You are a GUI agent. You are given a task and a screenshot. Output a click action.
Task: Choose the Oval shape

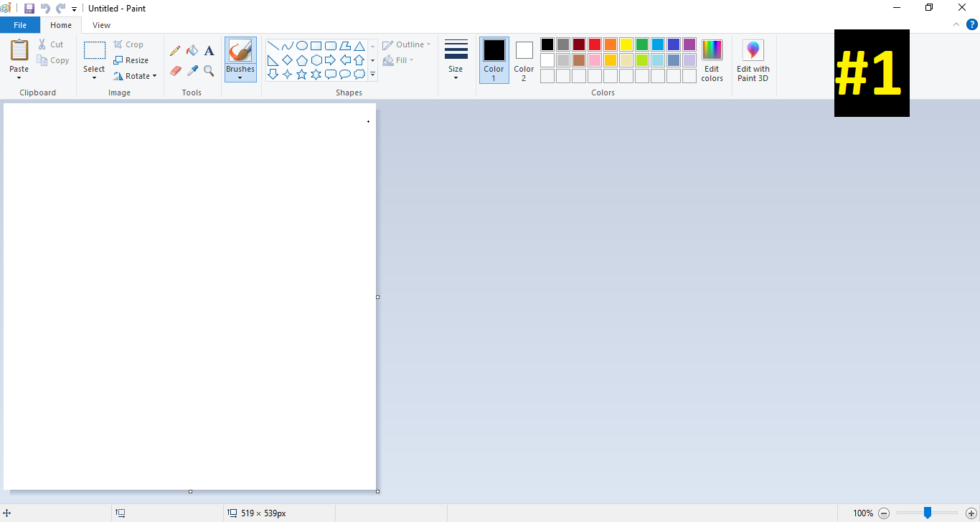point(302,46)
